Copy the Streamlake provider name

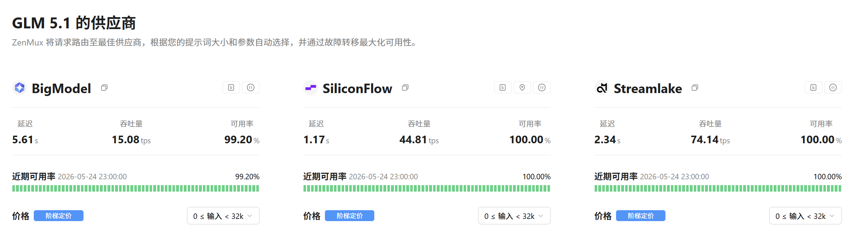click(x=695, y=88)
